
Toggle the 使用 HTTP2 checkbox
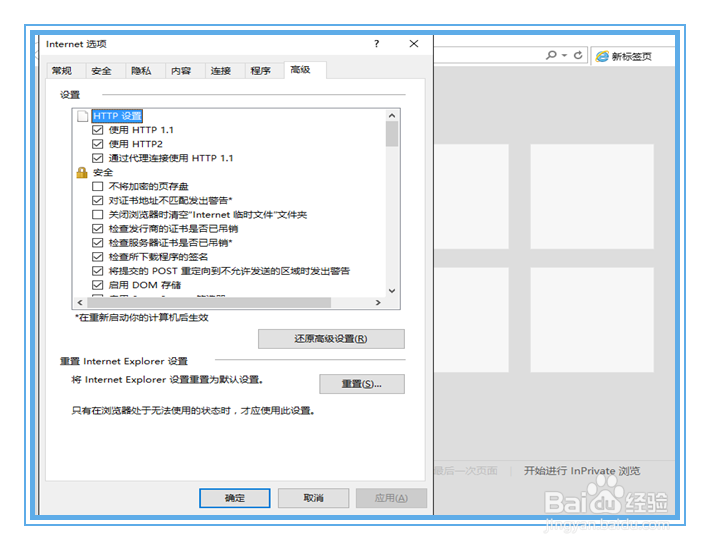point(97,144)
